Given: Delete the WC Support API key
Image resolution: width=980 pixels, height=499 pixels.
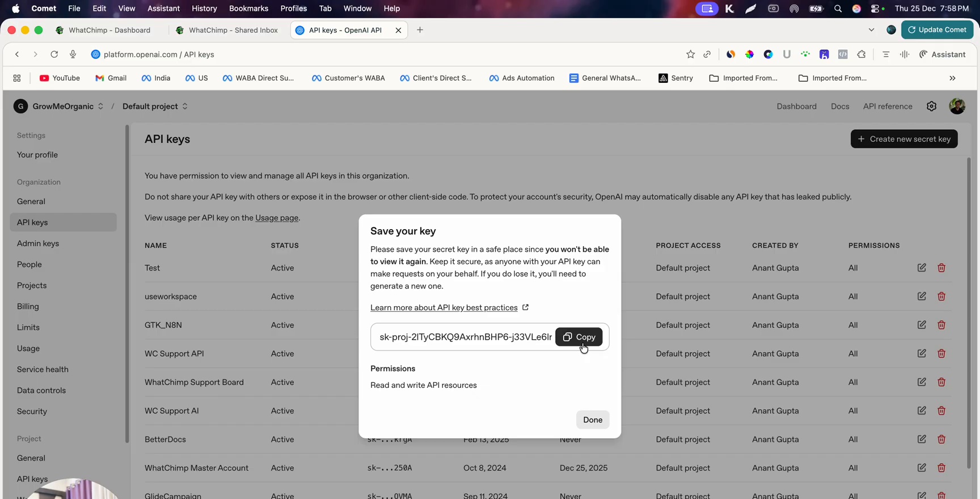Looking at the screenshot, I should point(941,353).
